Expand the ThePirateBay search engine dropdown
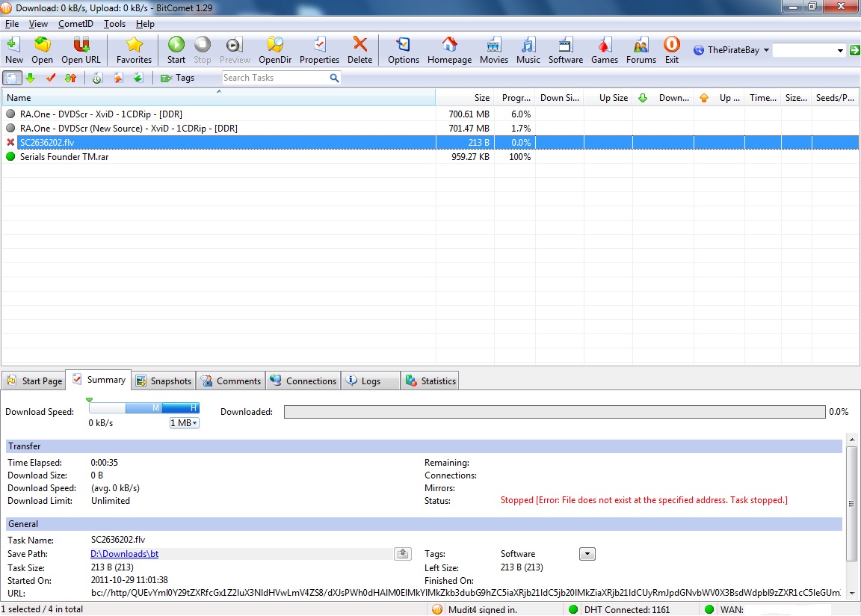Screen dimensions: 861x616 pyautogui.click(x=766, y=50)
